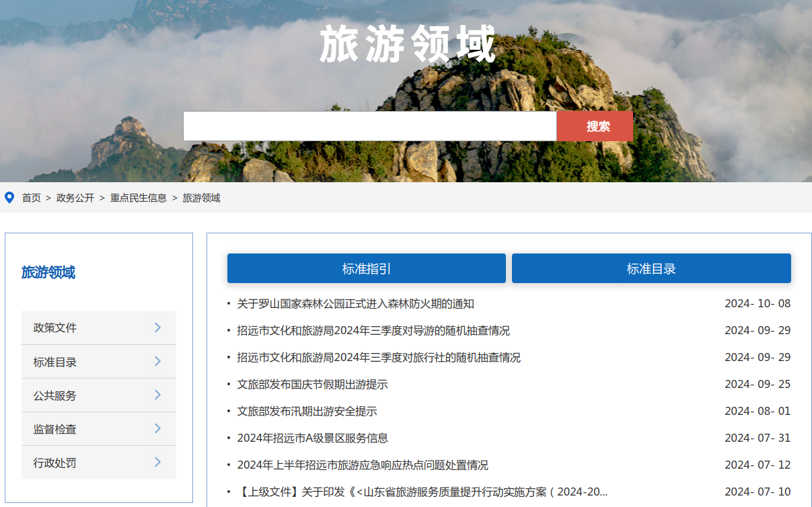
Task: View 2024年招远市A级景区服务信息
Action: point(312,438)
